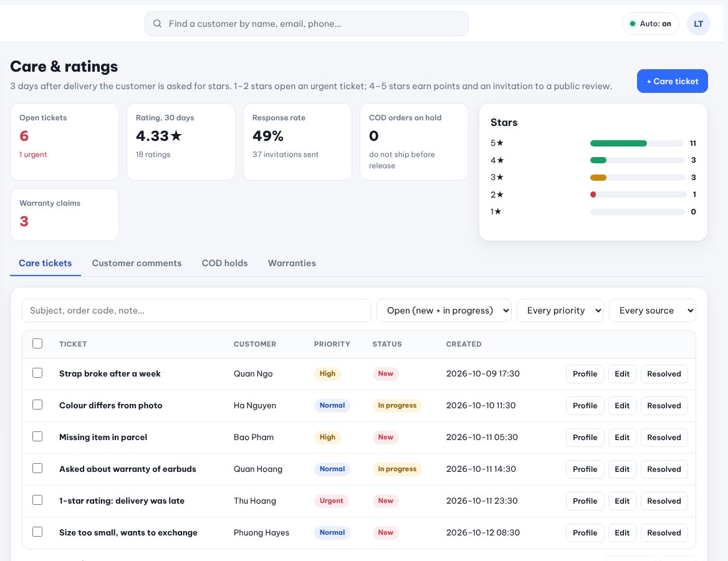728x561 pixels.
Task: Open the LT user avatar
Action: click(698, 24)
